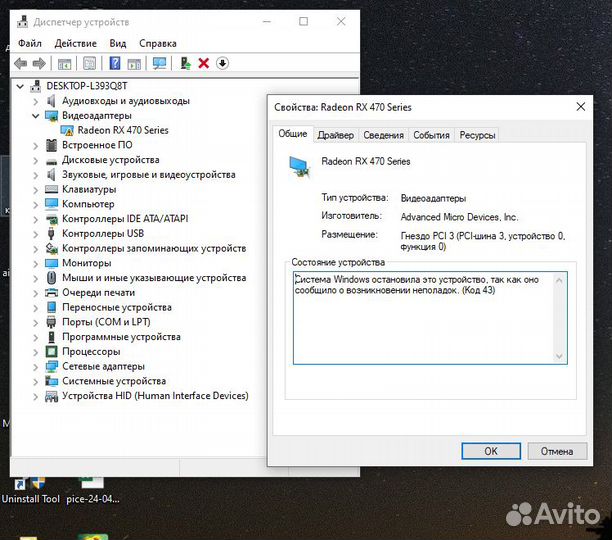Expand the Программные устройства category
The image size is (612, 540).
(x=36, y=337)
